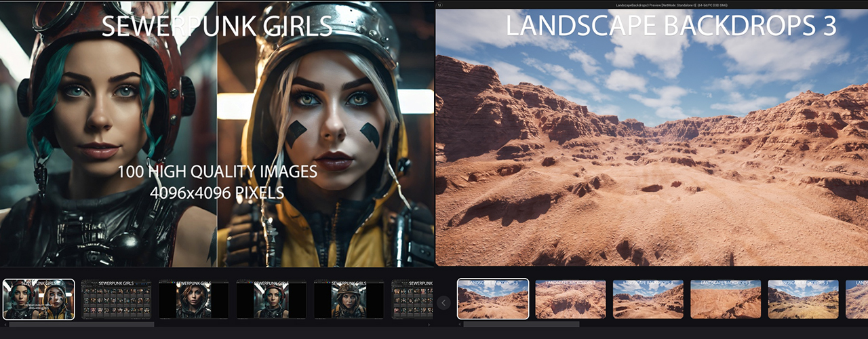Click the Unreal Engine logo icon
The image size is (868, 339).
[x=439, y=5]
